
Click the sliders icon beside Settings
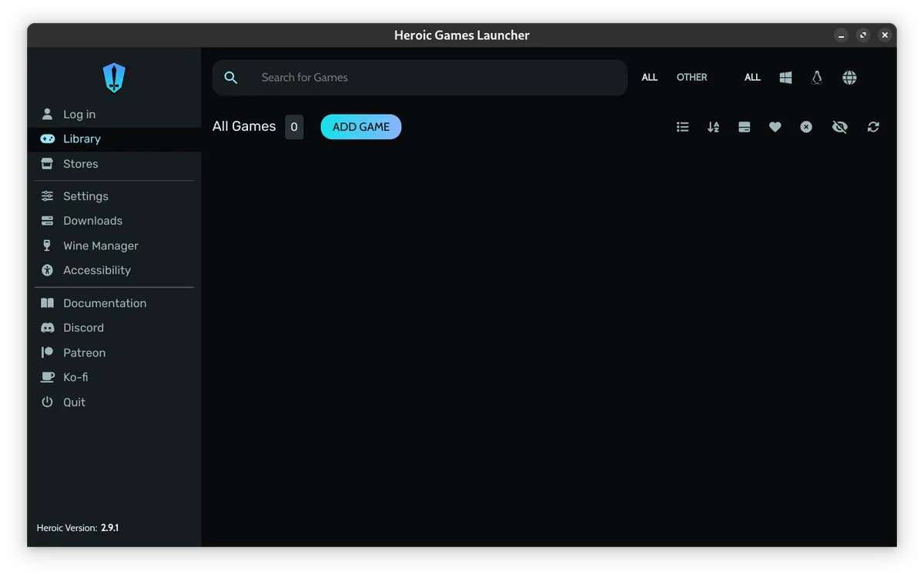tap(48, 196)
